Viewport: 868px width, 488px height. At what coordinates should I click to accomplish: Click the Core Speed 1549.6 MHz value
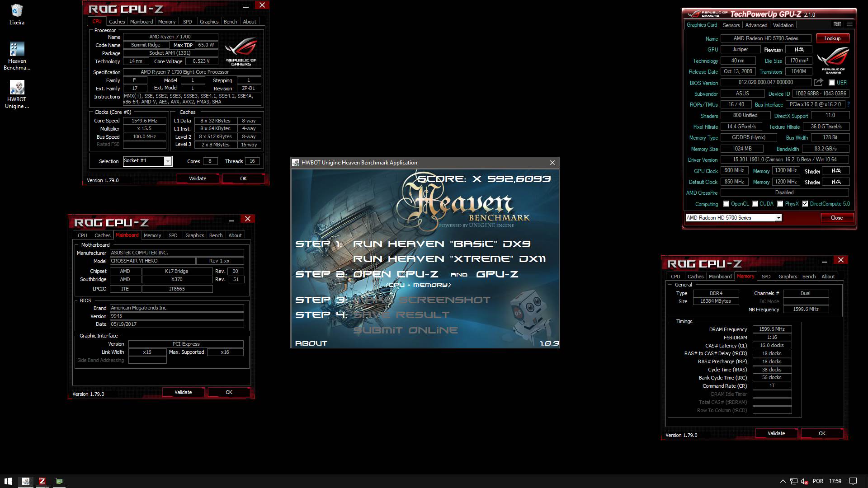click(x=144, y=121)
